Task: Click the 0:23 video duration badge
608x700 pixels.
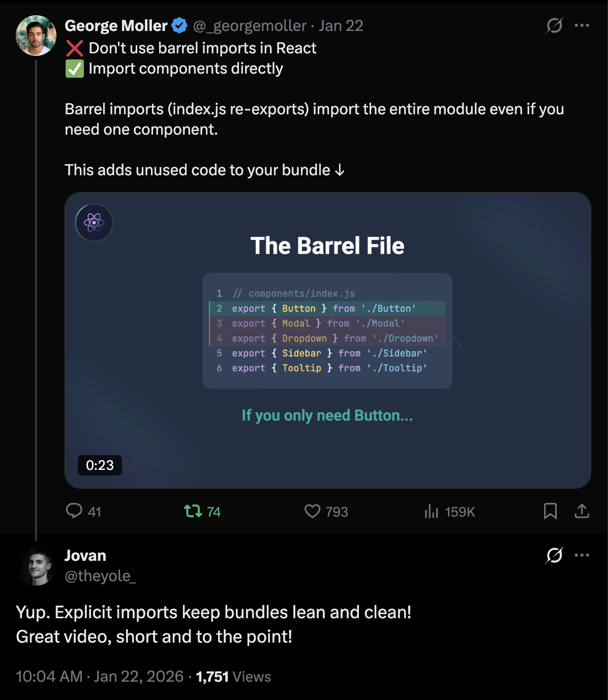Action: click(x=100, y=465)
